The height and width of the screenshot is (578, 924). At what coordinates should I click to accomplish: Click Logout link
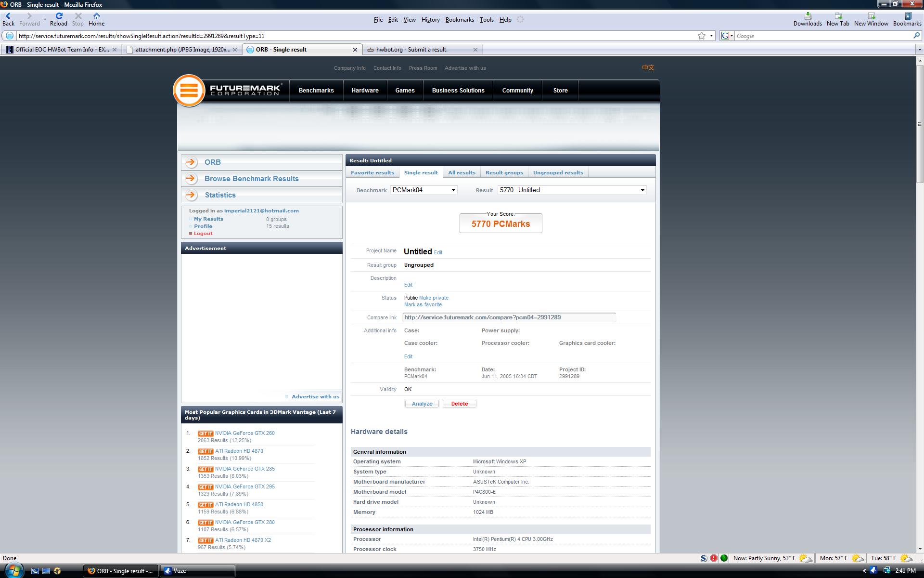[203, 233]
